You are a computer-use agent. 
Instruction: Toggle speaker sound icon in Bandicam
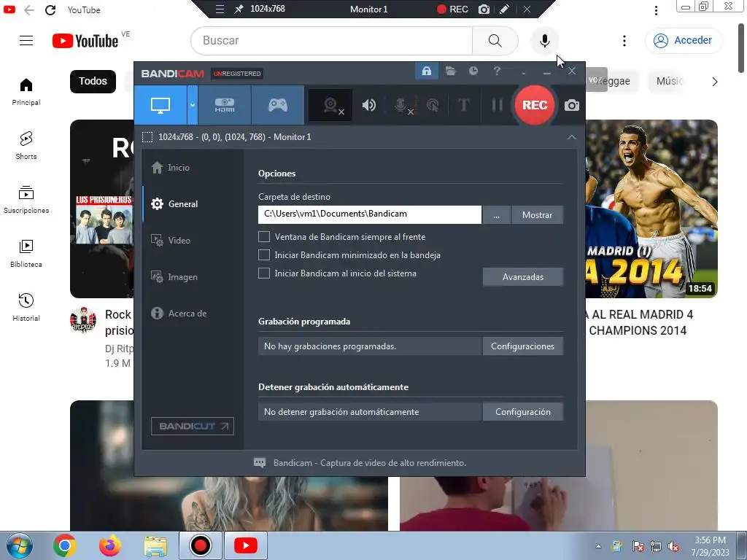click(x=368, y=105)
